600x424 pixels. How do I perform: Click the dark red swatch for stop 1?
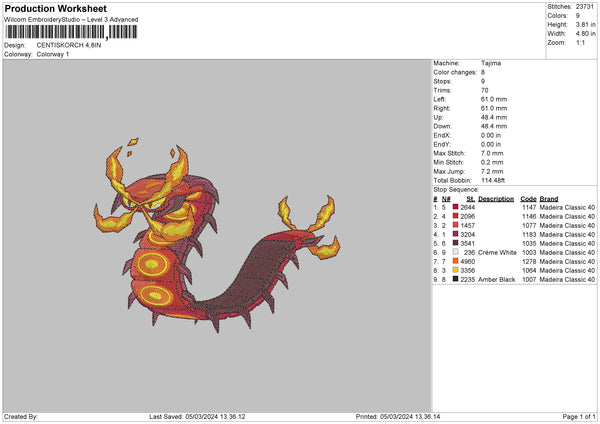coord(455,207)
